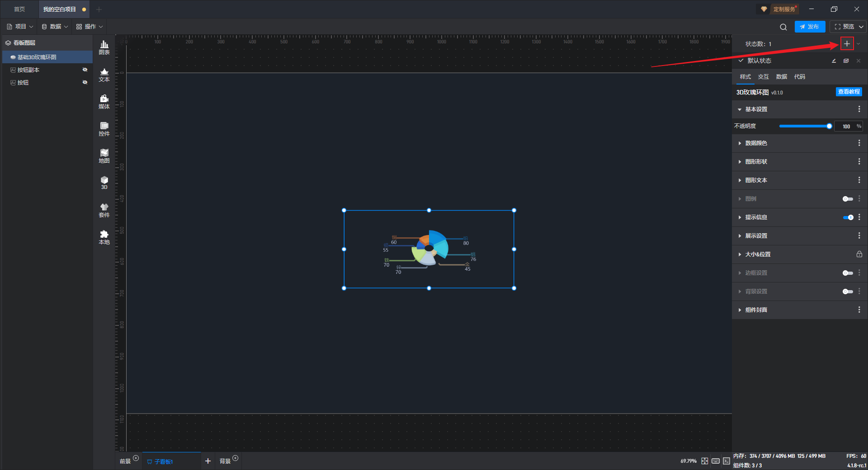Screen dimensions: 868x470
Task: Open the 图表 chart components panel
Action: (104, 47)
